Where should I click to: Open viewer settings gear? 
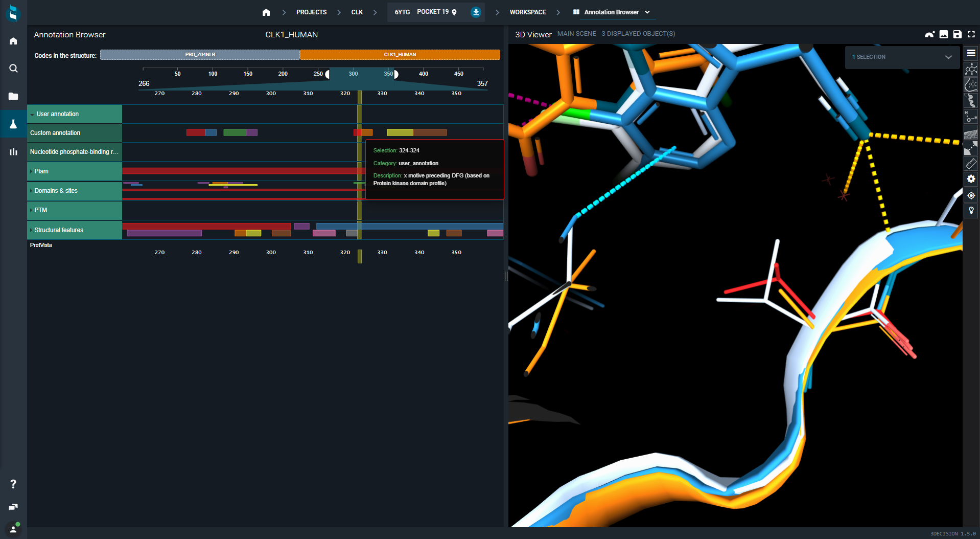971,179
